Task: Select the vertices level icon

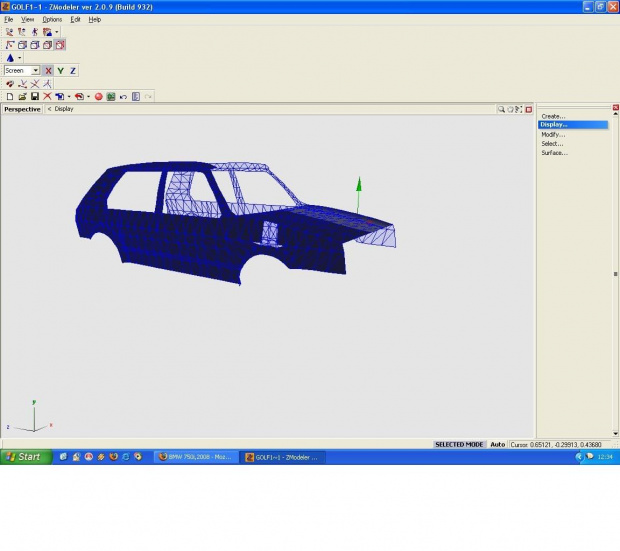Action: 10,45
